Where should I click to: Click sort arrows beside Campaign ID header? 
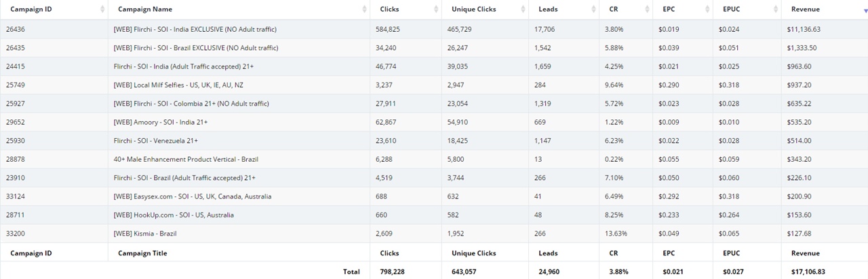click(102, 9)
